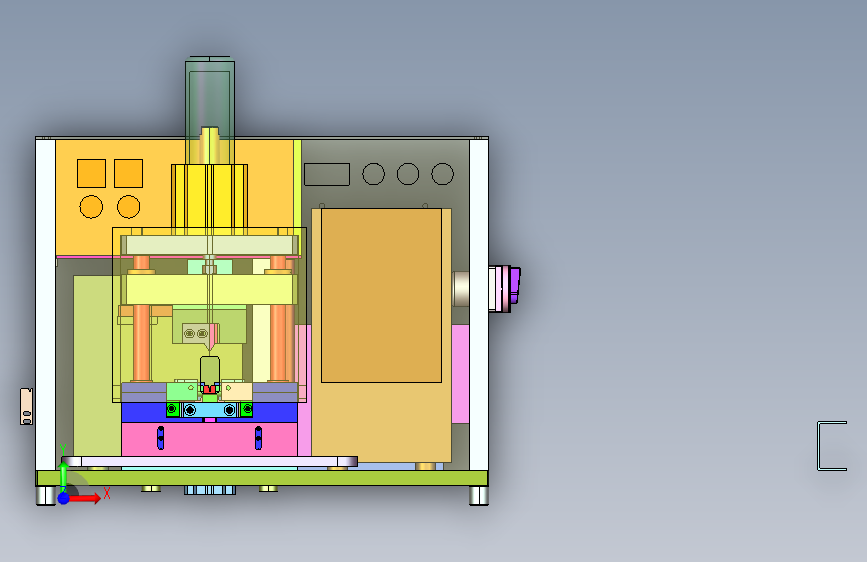Image resolution: width=867 pixels, height=562 pixels.
Task: Select the purple connector on enclosure's right side
Action: click(x=514, y=286)
